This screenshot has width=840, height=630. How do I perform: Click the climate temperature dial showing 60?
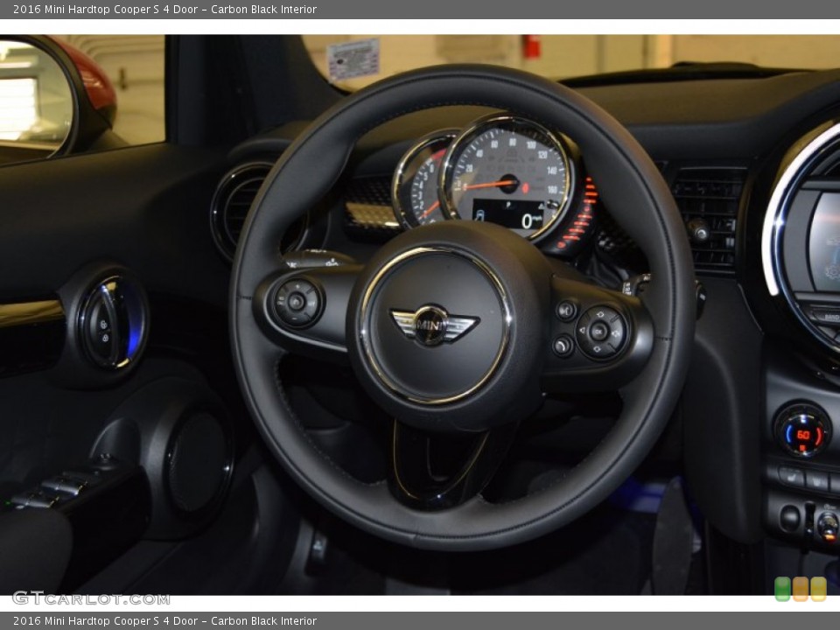802,430
